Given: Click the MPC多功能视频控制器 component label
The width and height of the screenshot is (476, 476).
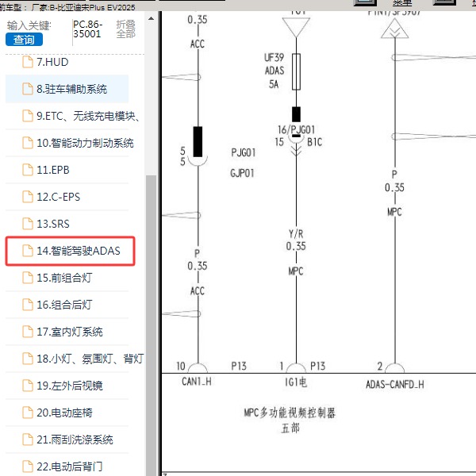Looking at the screenshot, I should (290, 413).
